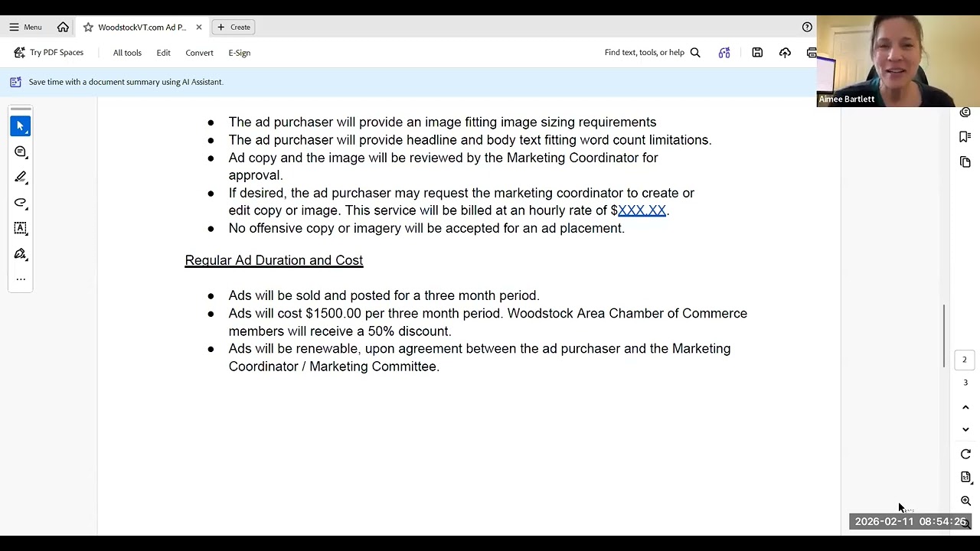
Task: Open All tools menu
Action: pyautogui.click(x=127, y=53)
